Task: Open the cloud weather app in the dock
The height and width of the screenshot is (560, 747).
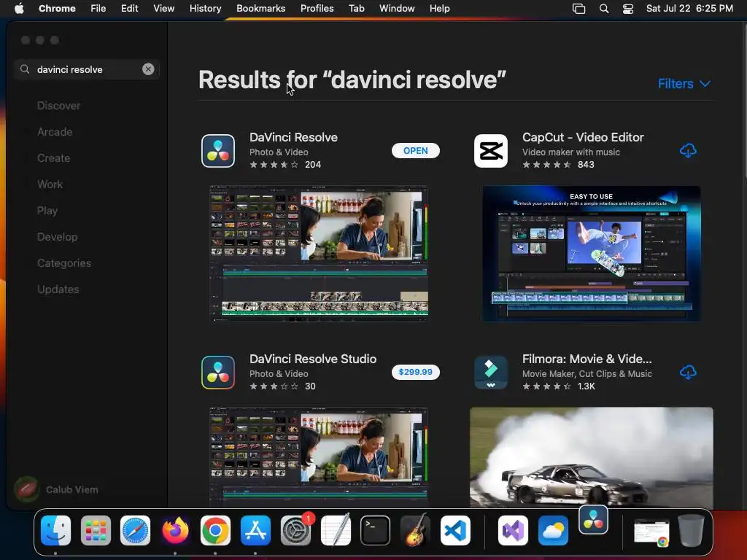Action: click(x=553, y=531)
